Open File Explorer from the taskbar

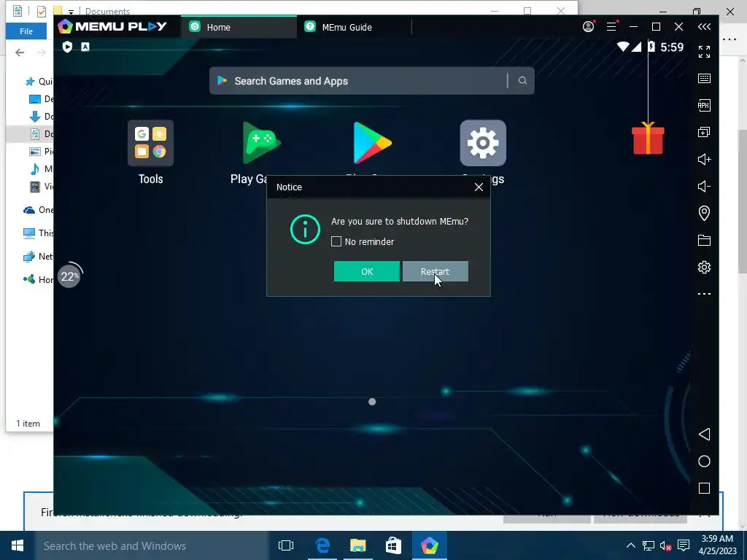pyautogui.click(x=357, y=545)
